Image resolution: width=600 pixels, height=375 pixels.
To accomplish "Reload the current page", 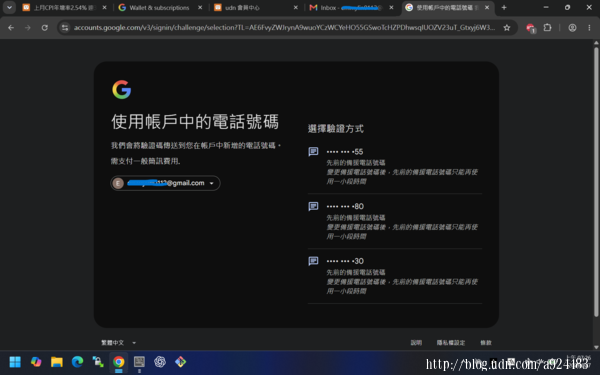I will pyautogui.click(x=45, y=28).
